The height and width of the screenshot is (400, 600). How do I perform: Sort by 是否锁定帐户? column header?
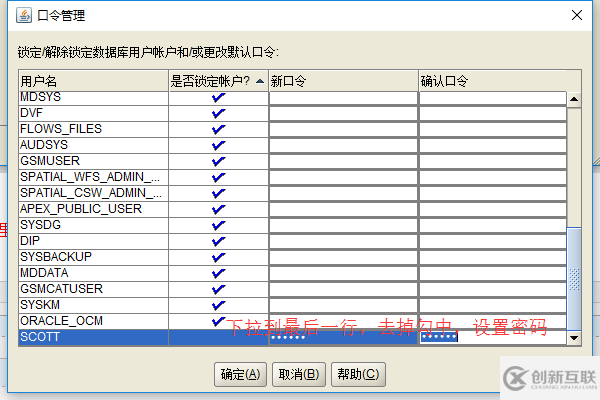pyautogui.click(x=218, y=81)
